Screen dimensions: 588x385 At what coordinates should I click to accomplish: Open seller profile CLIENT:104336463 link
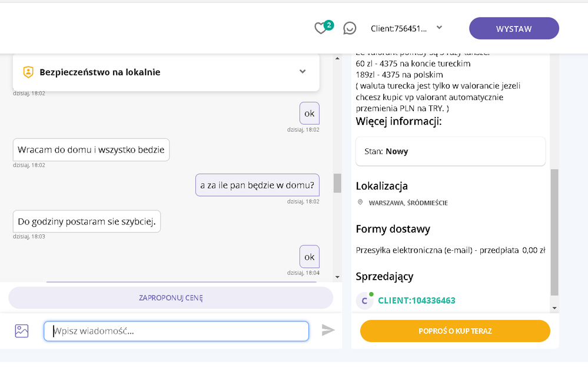click(416, 301)
